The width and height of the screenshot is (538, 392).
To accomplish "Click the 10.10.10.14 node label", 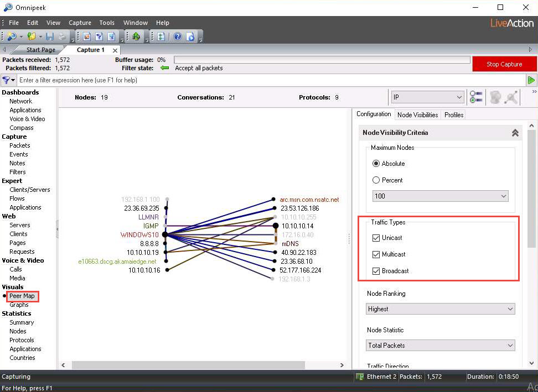I will pyautogui.click(x=297, y=226).
